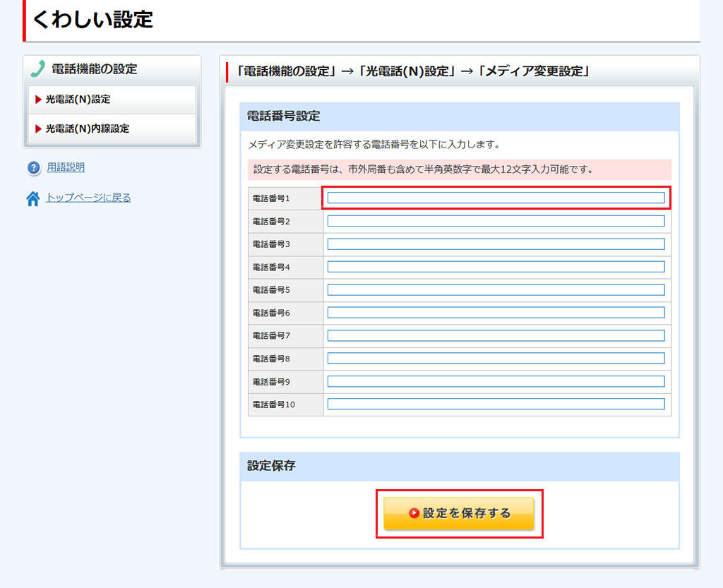This screenshot has width=723, height=588.
Task: Focus the 電話番号5 text box
Action: point(496,290)
